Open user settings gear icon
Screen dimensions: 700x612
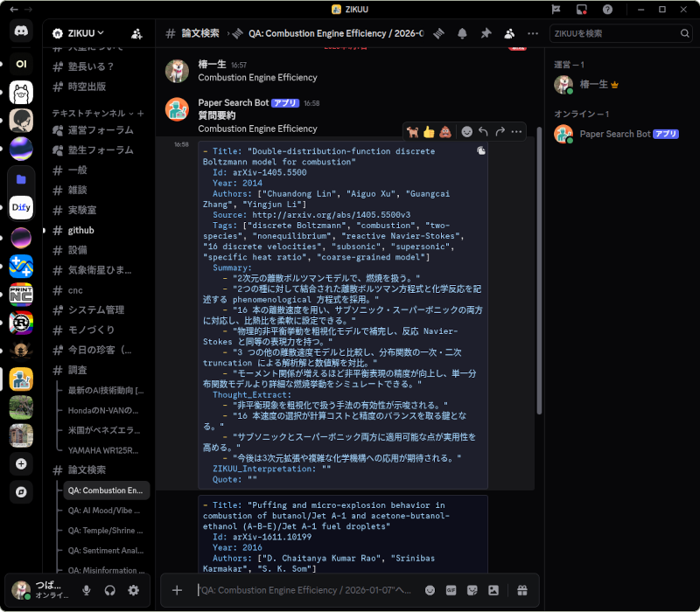pos(134,590)
